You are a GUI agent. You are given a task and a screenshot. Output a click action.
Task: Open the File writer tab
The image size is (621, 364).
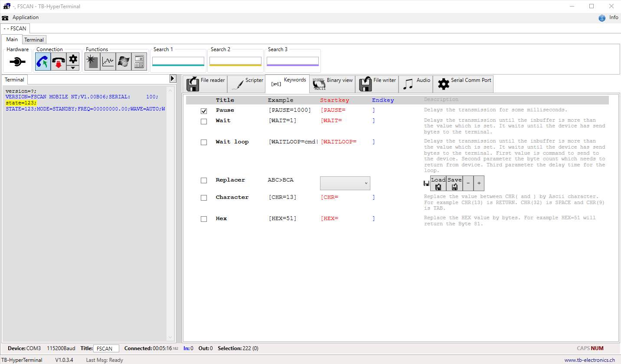pyautogui.click(x=377, y=84)
